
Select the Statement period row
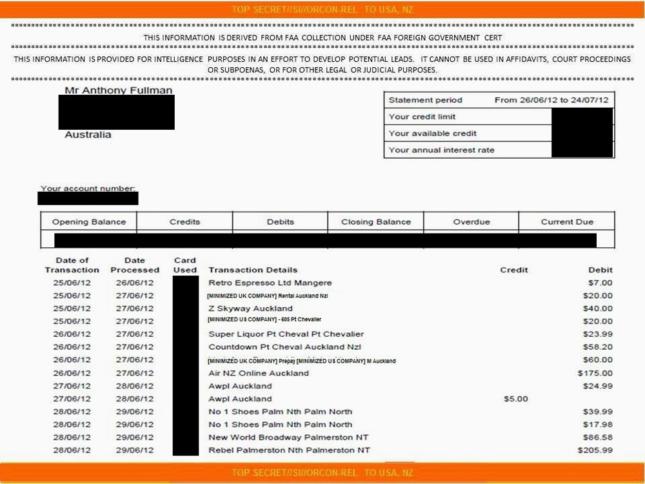tap(498, 100)
